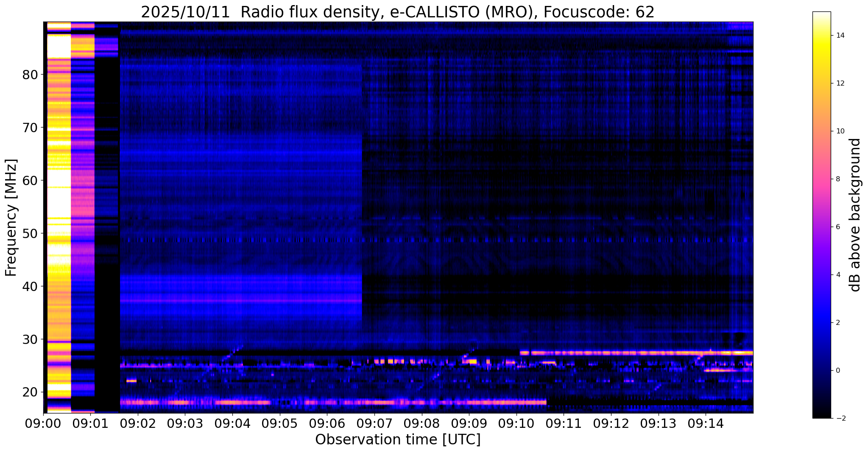The width and height of the screenshot is (868, 452).
Task: Click the 09:00 time tick label
Action: click(x=43, y=424)
